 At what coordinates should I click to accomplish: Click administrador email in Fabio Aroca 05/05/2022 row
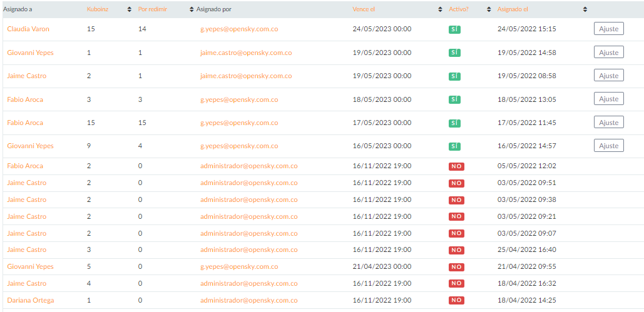[x=249, y=166]
